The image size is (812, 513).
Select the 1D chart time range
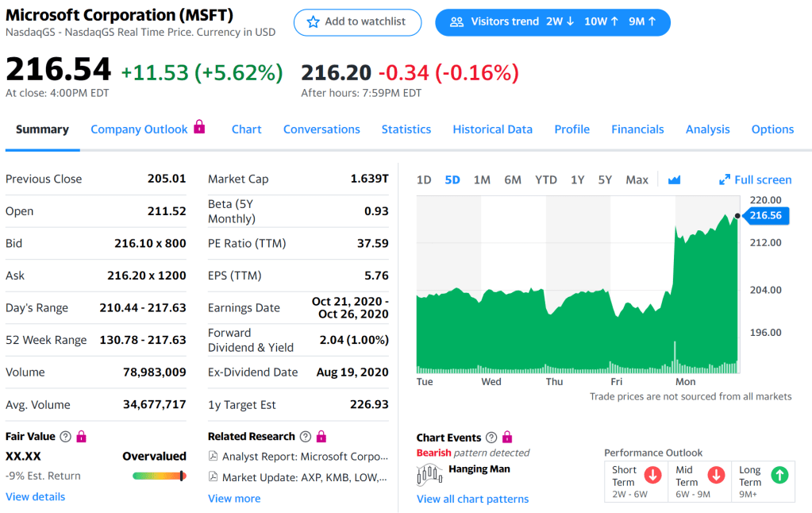click(x=424, y=180)
